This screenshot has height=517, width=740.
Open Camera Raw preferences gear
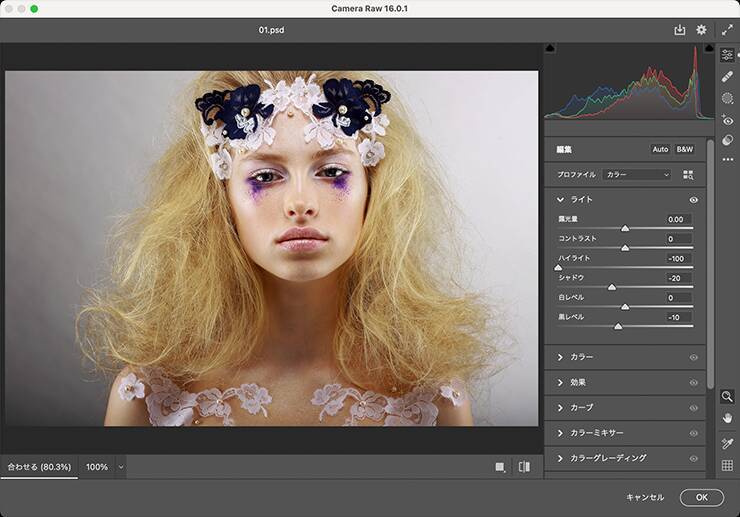(x=701, y=30)
